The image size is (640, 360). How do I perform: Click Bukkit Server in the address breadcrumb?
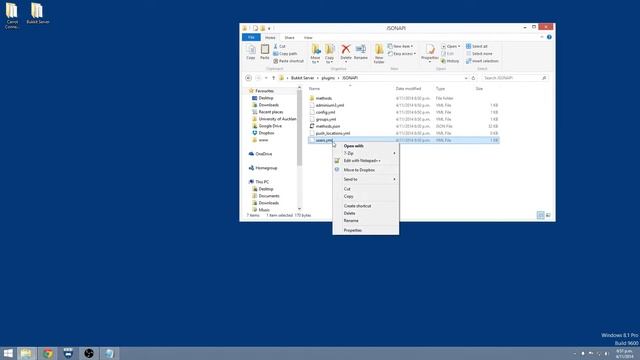[302, 78]
